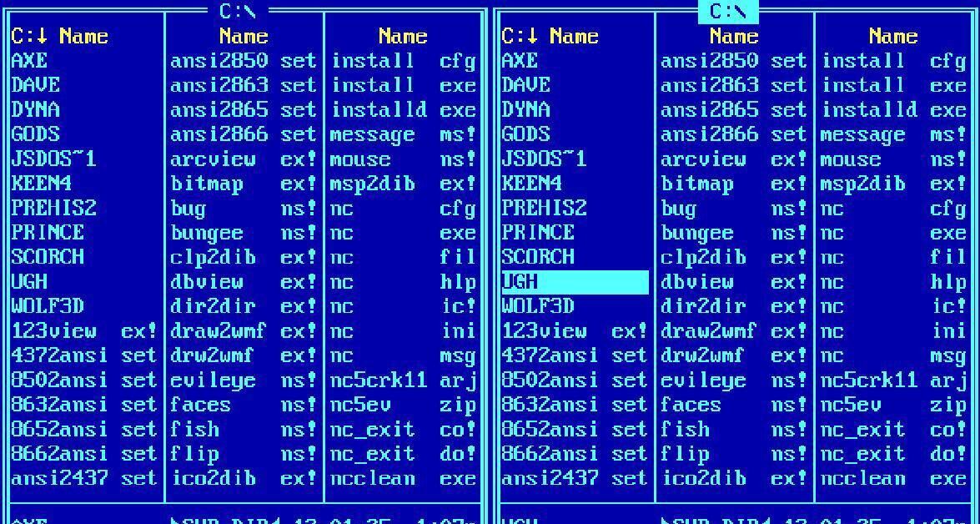980x524 pixels.
Task: Select install exe file in right panel
Action: pos(892,85)
